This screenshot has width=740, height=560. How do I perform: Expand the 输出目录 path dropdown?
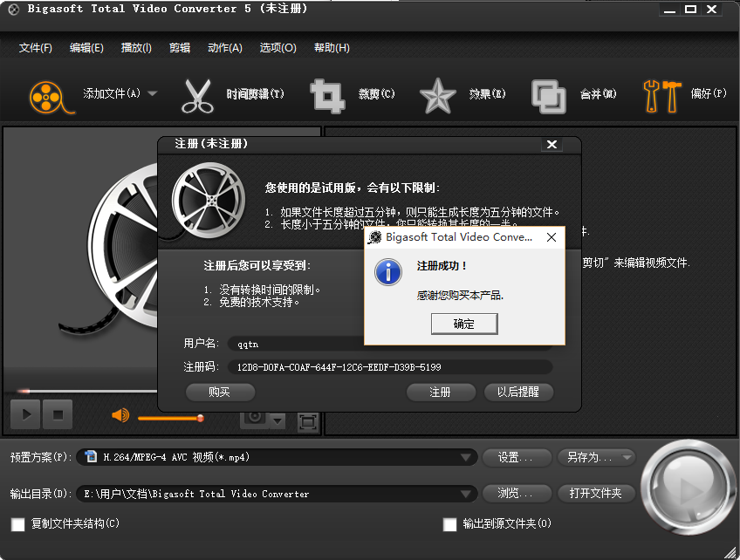pyautogui.click(x=466, y=494)
